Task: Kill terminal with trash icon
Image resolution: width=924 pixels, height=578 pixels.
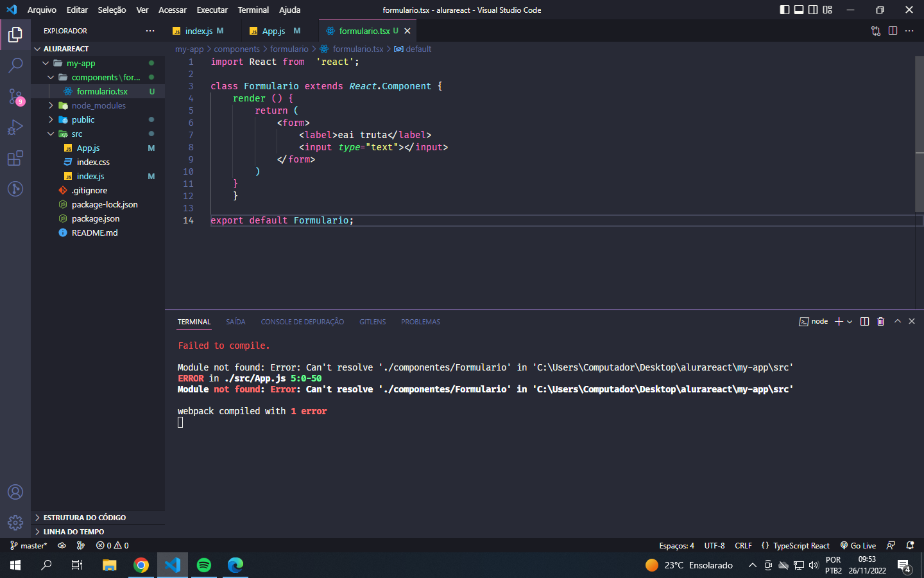Action: coord(881,321)
